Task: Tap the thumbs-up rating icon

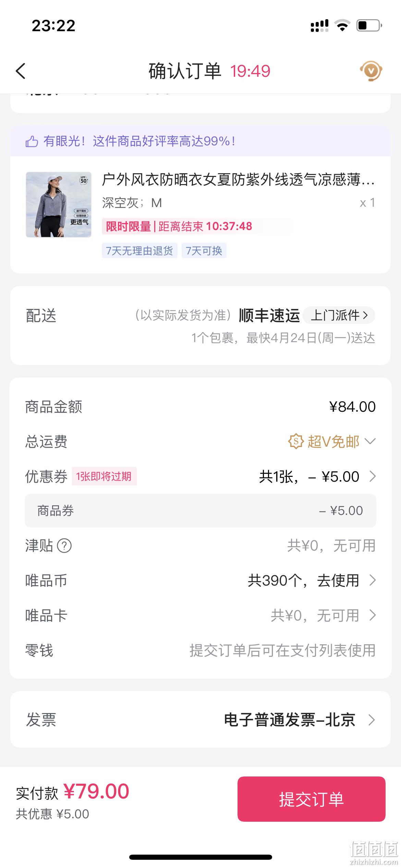Action: tap(32, 141)
